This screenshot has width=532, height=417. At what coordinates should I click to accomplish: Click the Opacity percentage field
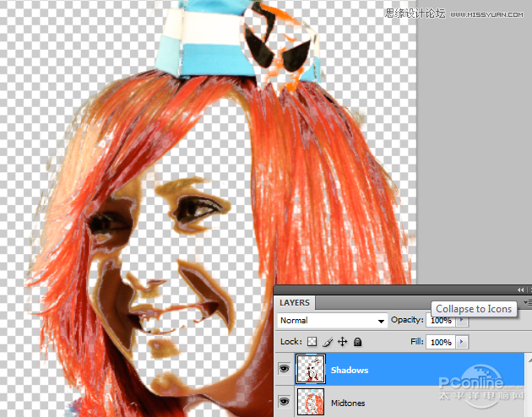coord(440,321)
